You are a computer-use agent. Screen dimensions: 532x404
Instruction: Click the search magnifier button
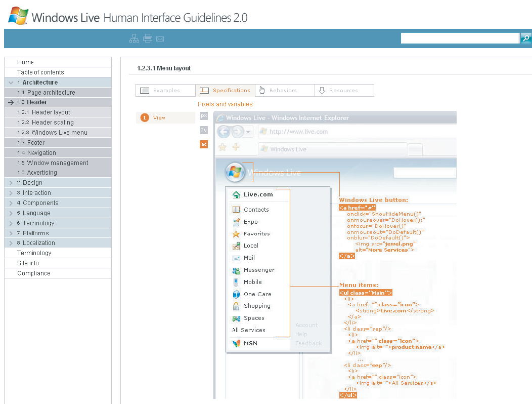[525, 38]
